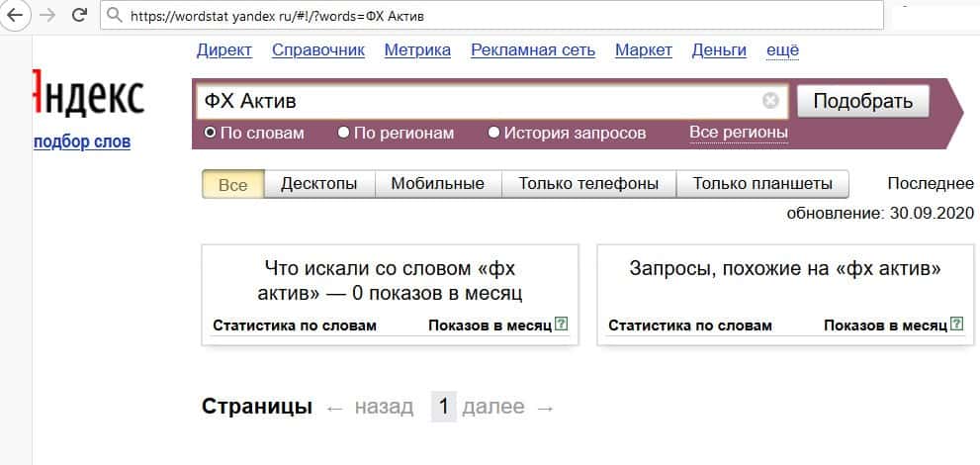Select the 'По словам' radio button
The width and height of the screenshot is (980, 465).
[x=210, y=133]
